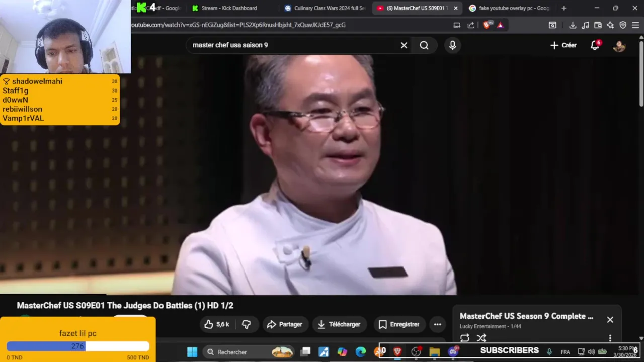Click the Brave Shields lion icon

point(487,25)
